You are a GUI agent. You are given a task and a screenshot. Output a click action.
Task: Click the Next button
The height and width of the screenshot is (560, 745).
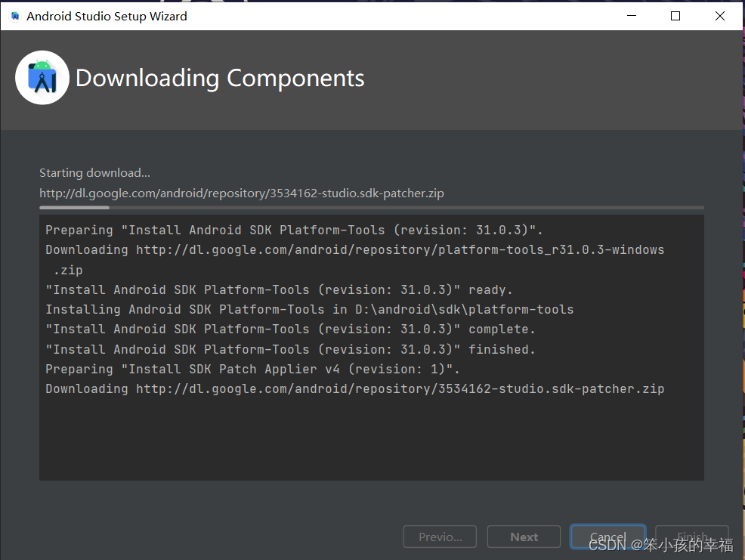coord(524,537)
